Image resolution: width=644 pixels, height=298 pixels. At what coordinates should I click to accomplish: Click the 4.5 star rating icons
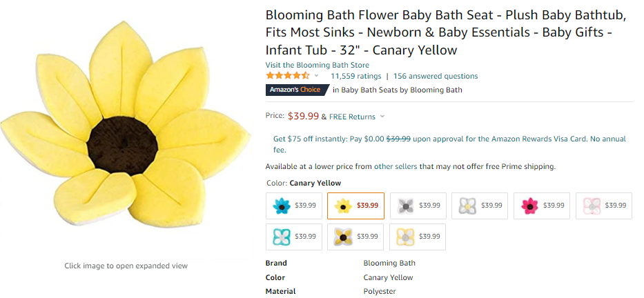coord(288,76)
